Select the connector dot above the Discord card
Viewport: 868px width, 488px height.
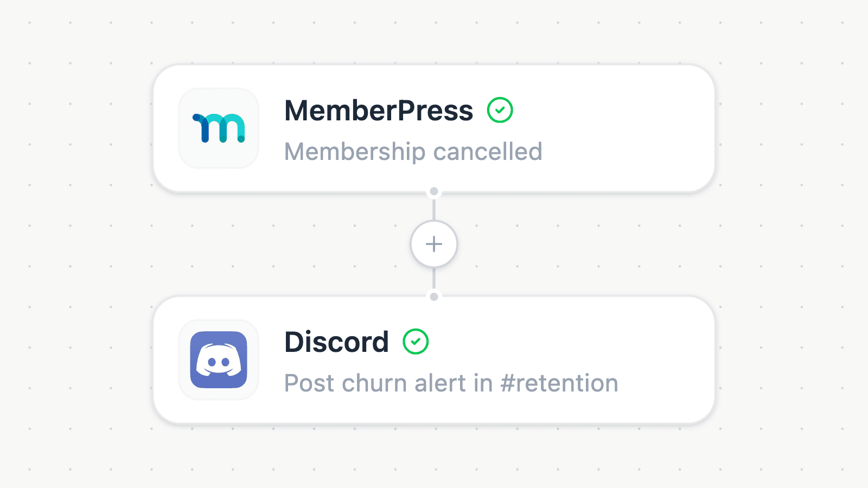[433, 296]
